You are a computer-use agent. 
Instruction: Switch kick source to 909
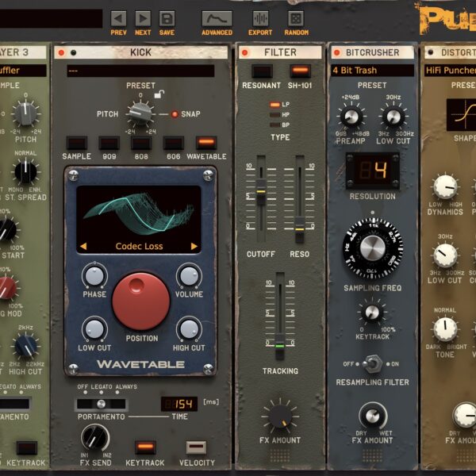(x=109, y=143)
